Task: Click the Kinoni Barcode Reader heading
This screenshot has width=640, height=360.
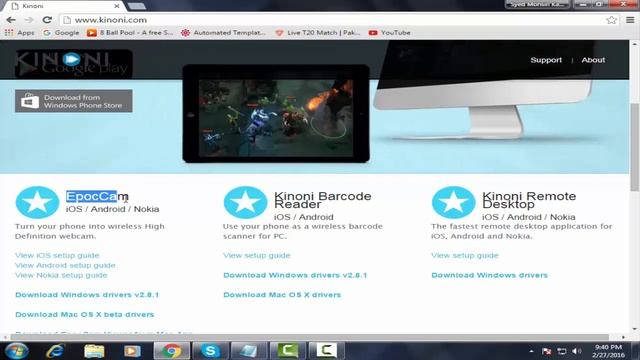Action: coord(322,200)
